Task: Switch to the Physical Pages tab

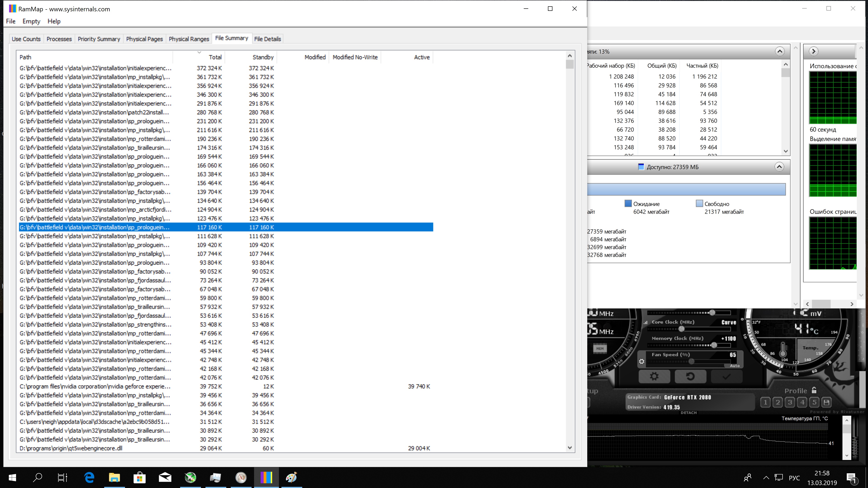Action: pos(144,39)
